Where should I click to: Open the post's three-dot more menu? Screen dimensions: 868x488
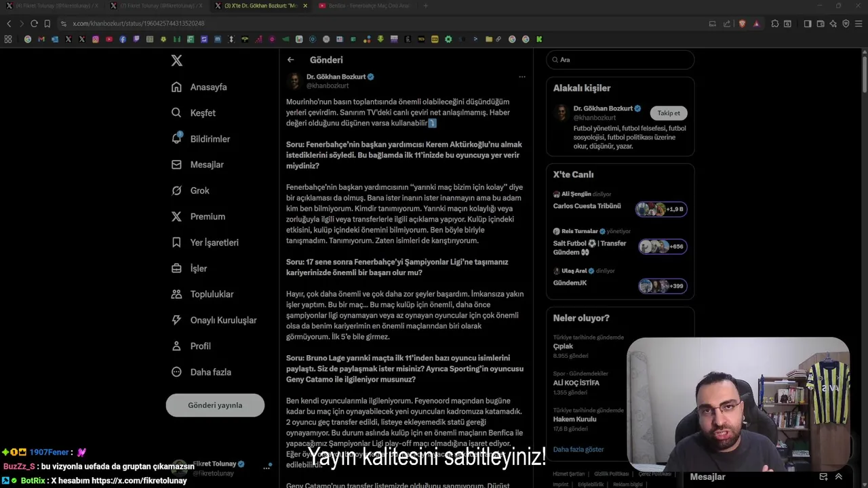tap(522, 77)
